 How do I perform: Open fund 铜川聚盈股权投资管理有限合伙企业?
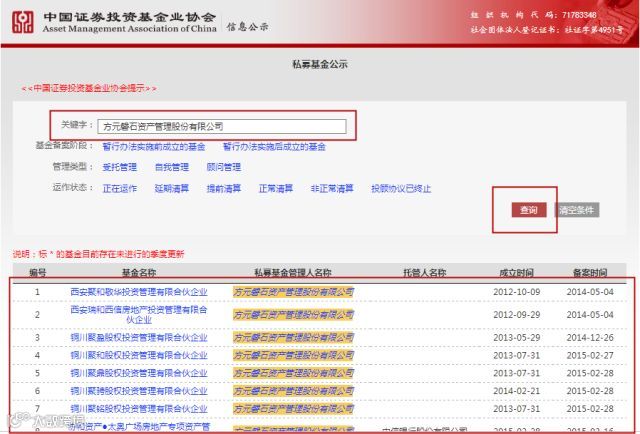click(139, 337)
